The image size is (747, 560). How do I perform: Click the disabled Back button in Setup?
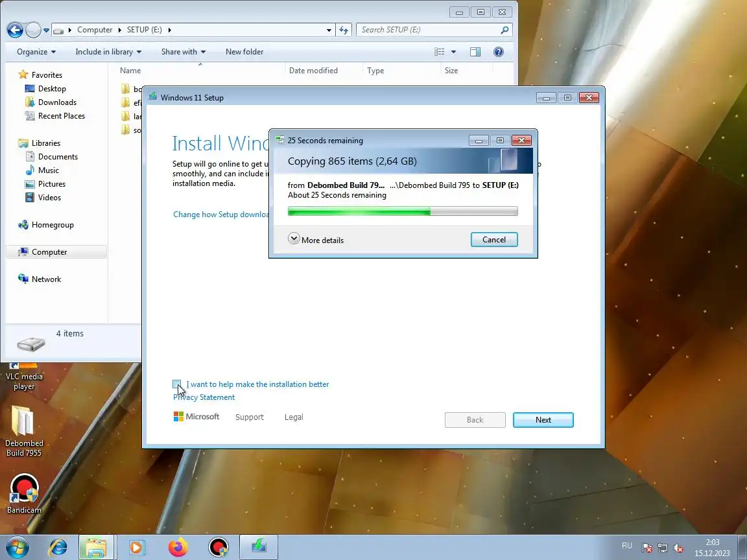pos(475,420)
